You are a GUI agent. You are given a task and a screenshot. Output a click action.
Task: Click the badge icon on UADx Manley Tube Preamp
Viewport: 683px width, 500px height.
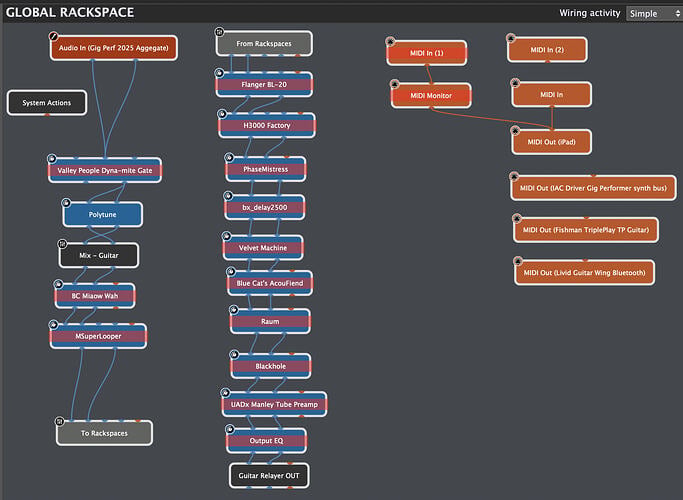click(x=225, y=392)
